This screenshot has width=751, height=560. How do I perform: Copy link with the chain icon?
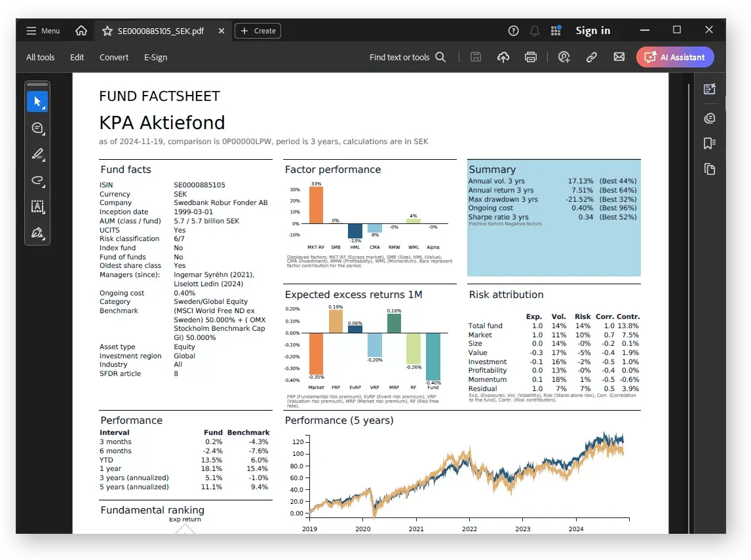pyautogui.click(x=592, y=57)
